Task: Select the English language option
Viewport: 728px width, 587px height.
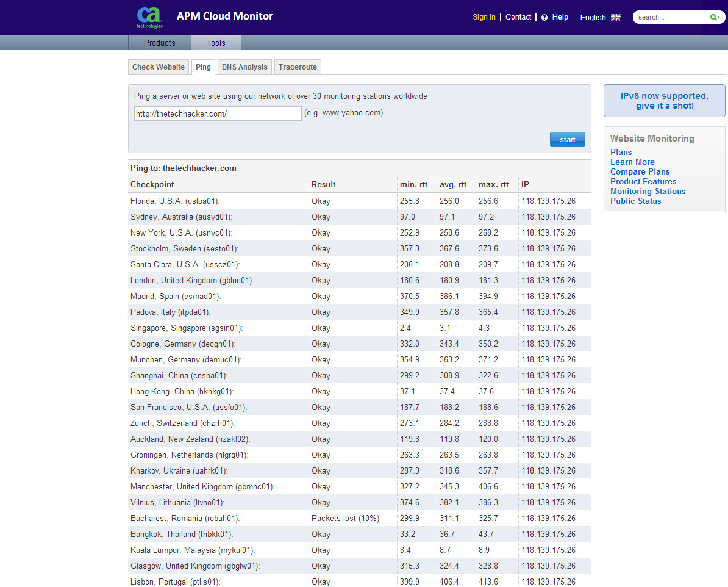Action: coord(593,17)
